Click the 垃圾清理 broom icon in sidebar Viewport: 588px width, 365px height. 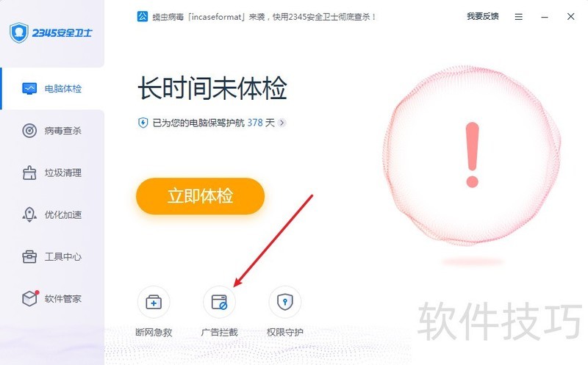[x=29, y=173]
